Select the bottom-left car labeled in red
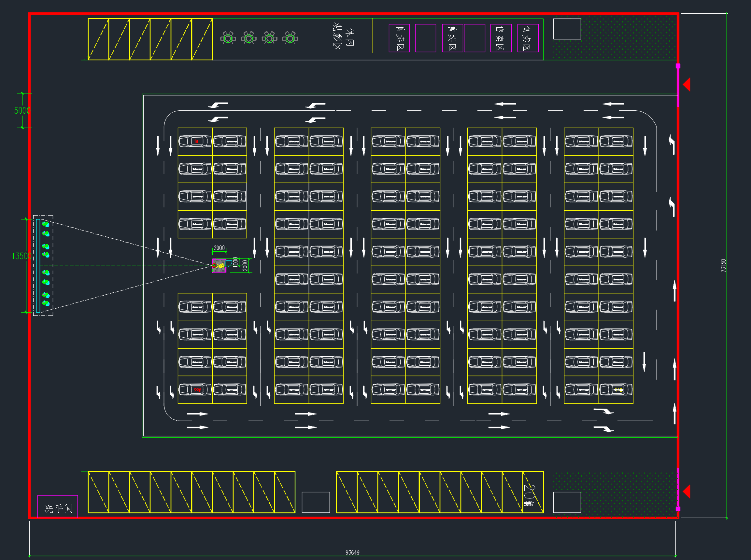The image size is (751, 560). tap(195, 389)
